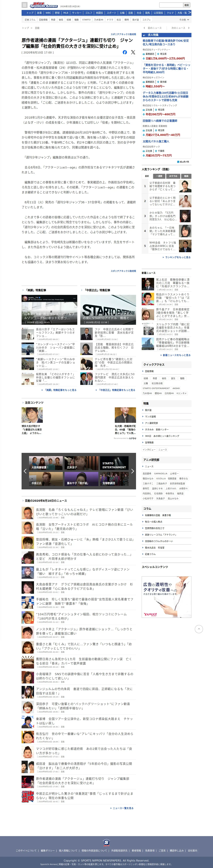Open the 会社案内 footer link
Image resolution: width=213 pixels, height=868 pixels.
coord(192,851)
